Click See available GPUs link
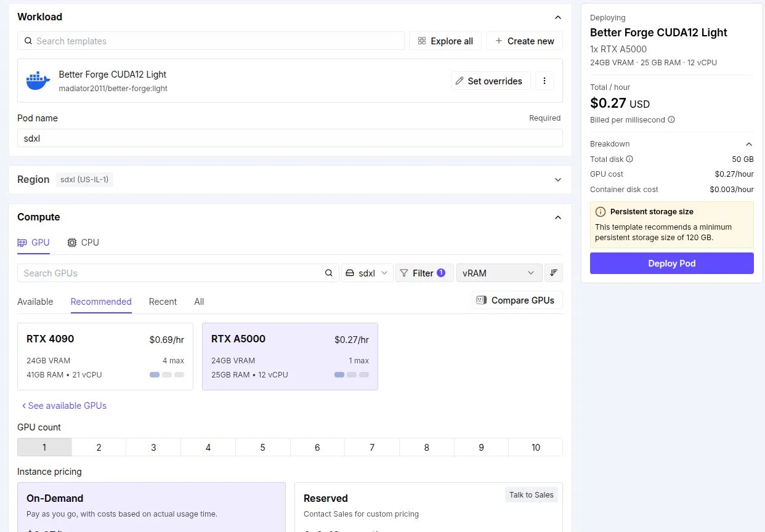The image size is (765, 532). point(64,406)
